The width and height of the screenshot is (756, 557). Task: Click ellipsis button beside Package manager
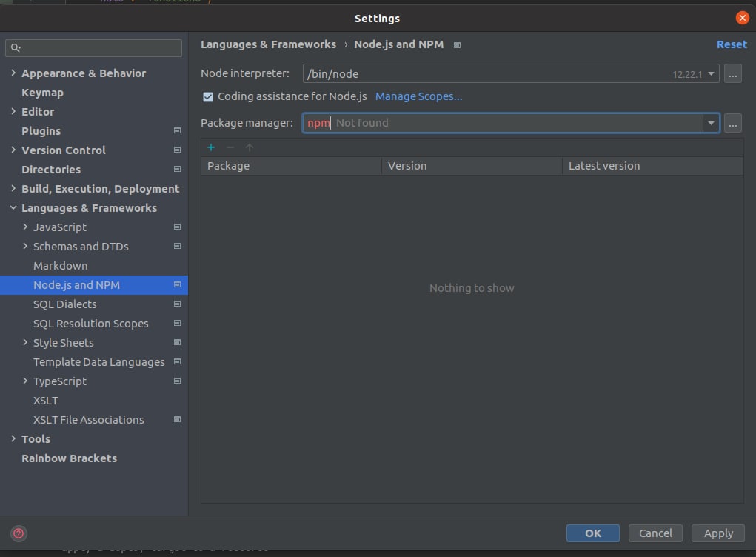tap(732, 124)
